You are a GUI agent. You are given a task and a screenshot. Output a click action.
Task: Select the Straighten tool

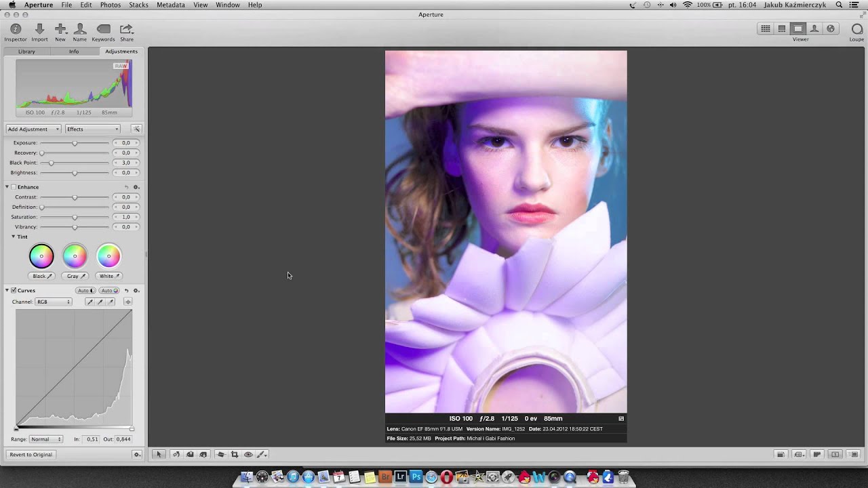pyautogui.click(x=221, y=454)
